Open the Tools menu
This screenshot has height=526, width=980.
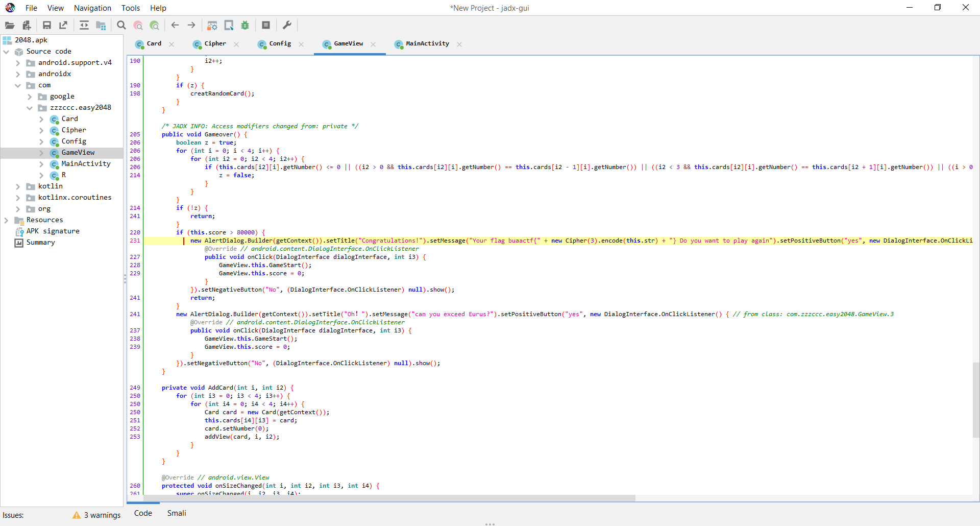(x=131, y=8)
